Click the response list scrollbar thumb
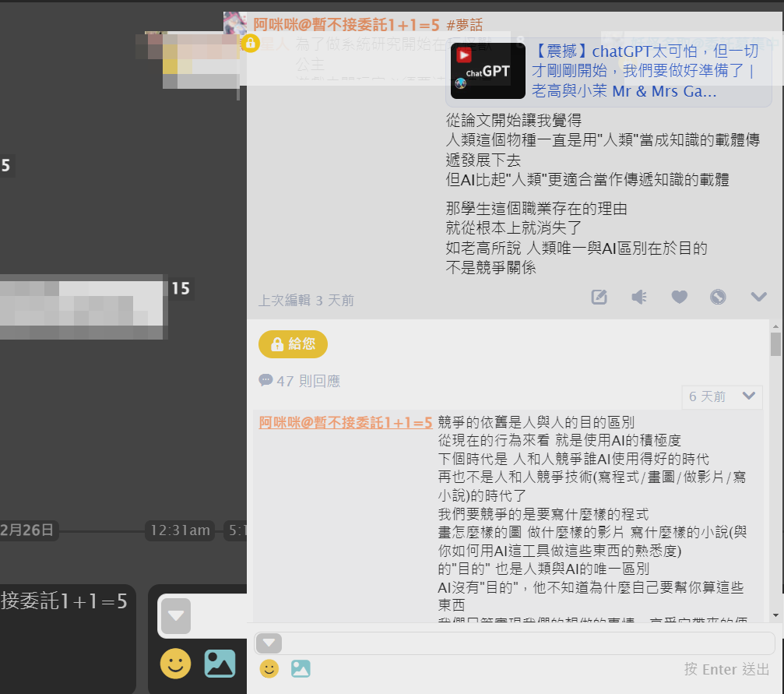This screenshot has height=694, width=784. coord(775,344)
